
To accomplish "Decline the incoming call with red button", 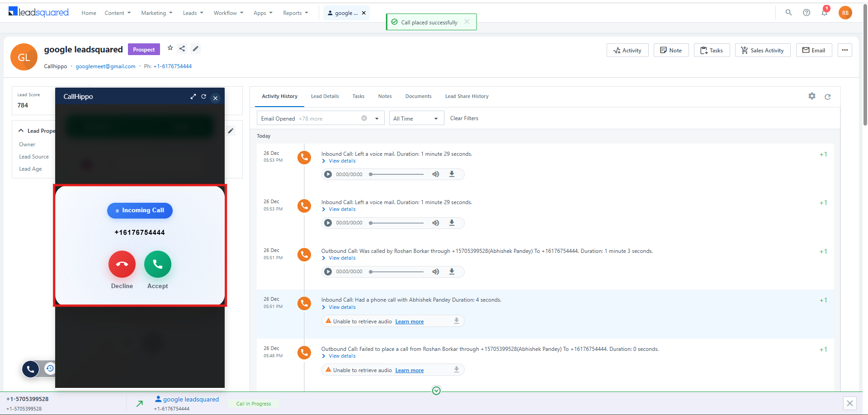I will [x=122, y=264].
